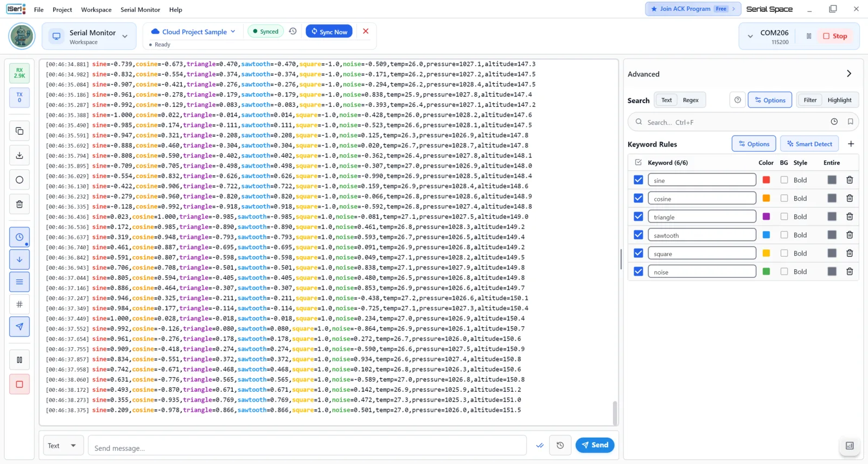
Task: Add a new keyword rule with plus
Action: click(x=851, y=144)
